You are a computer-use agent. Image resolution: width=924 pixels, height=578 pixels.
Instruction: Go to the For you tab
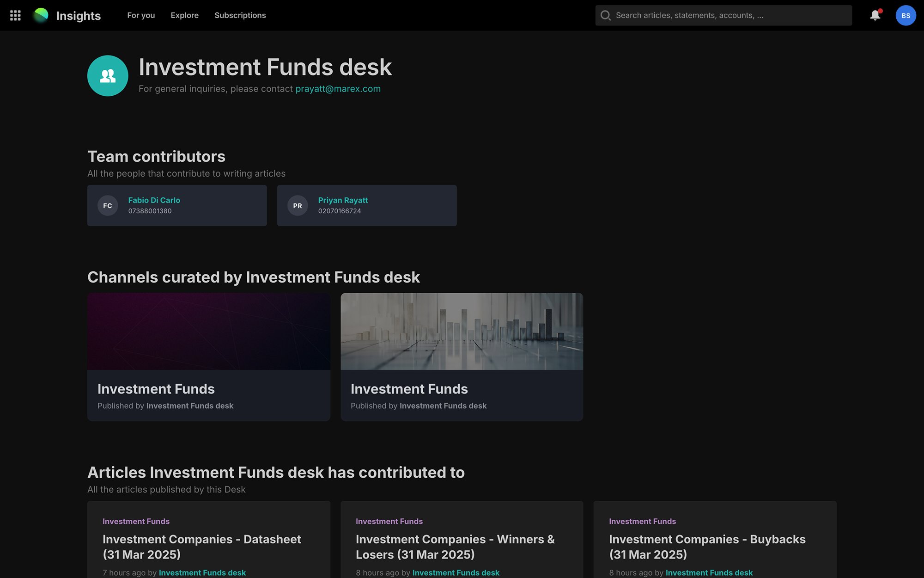click(x=141, y=15)
